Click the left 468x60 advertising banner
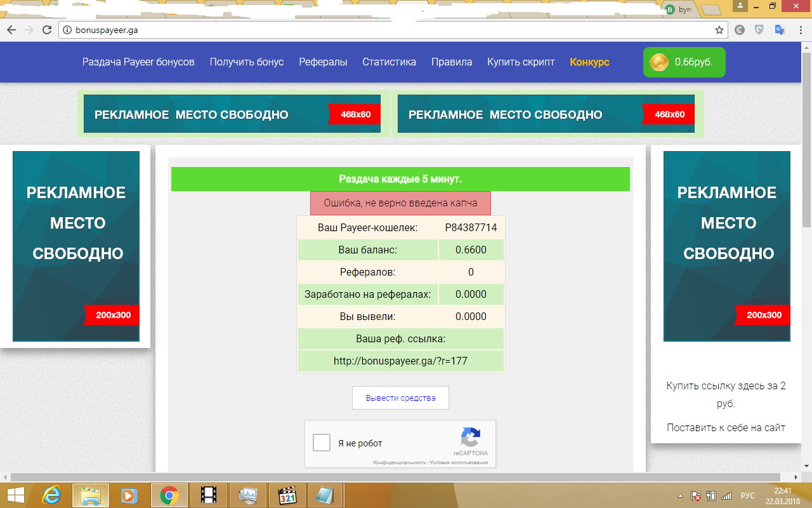This screenshot has height=508, width=812. (x=232, y=114)
